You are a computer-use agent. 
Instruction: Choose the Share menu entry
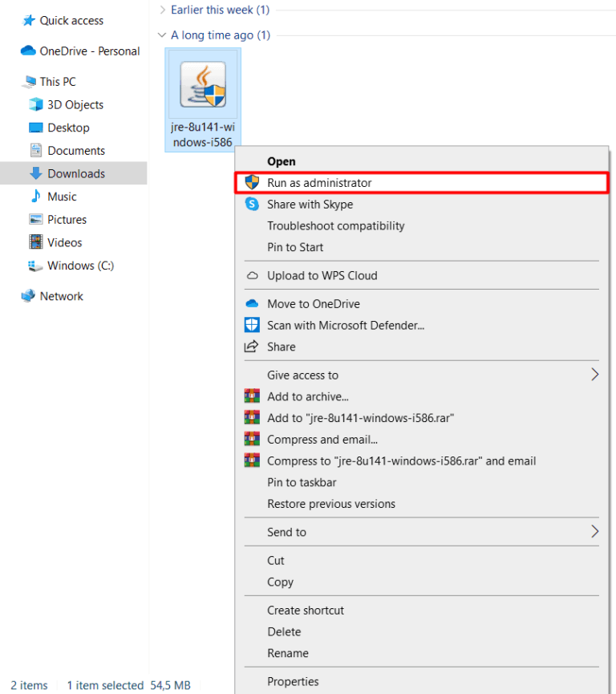[421, 347]
